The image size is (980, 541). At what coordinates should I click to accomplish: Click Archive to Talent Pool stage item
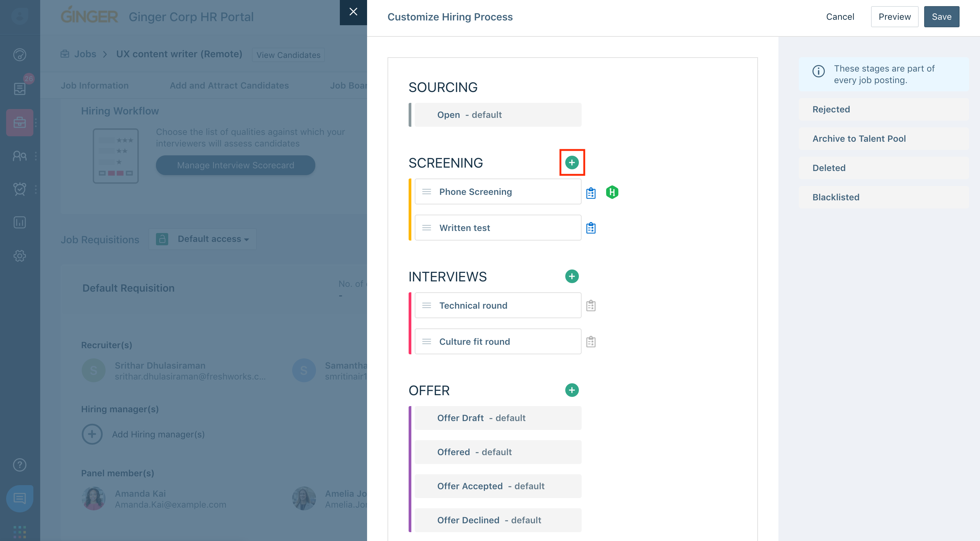point(884,139)
